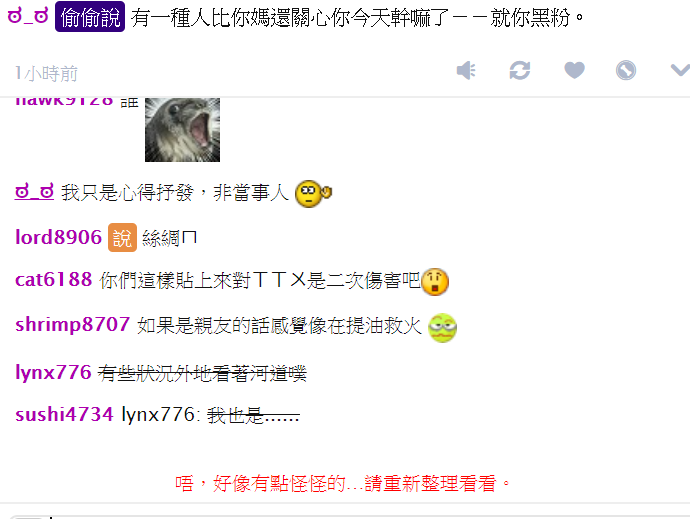Screen dimensions: 690x519
Task: Open shrimp8707 profile
Action: tap(73, 324)
